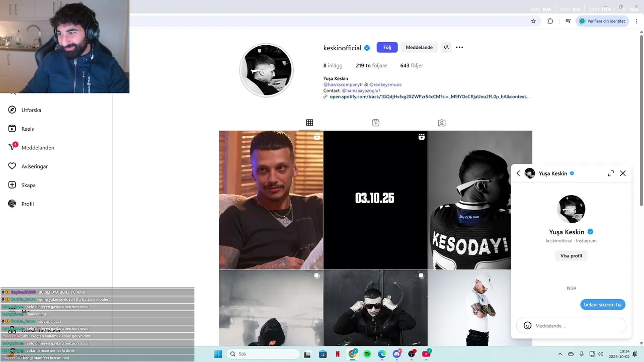Click the Meddelande button on profile
This screenshot has width=644, height=362.
click(x=419, y=47)
